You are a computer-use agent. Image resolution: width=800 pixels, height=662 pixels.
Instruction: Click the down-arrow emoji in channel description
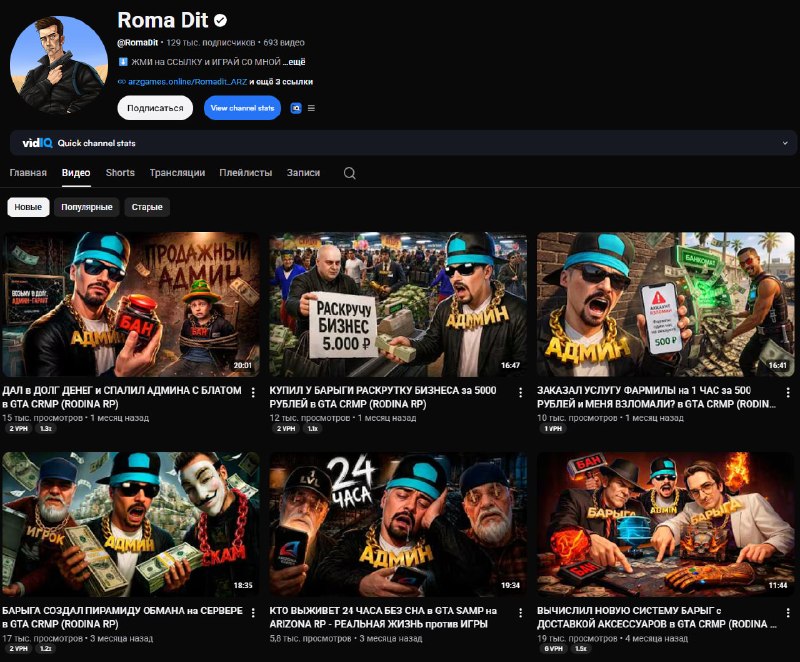click(123, 62)
